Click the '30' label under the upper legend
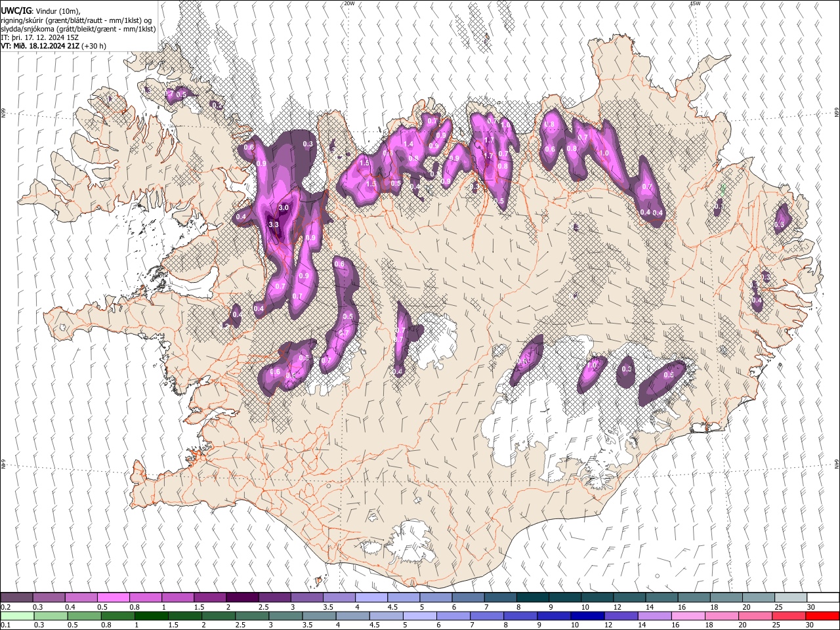Screen dimensions: 840x630 811,607
